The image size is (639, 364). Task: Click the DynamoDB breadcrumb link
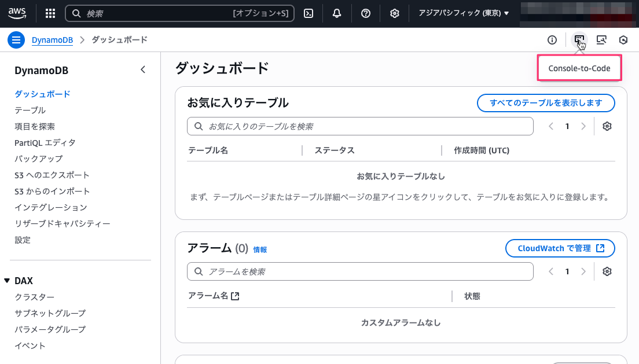[52, 40]
